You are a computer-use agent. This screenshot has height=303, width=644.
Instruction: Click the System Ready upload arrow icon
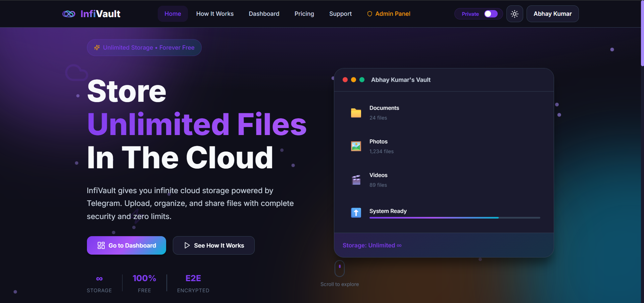(x=356, y=213)
